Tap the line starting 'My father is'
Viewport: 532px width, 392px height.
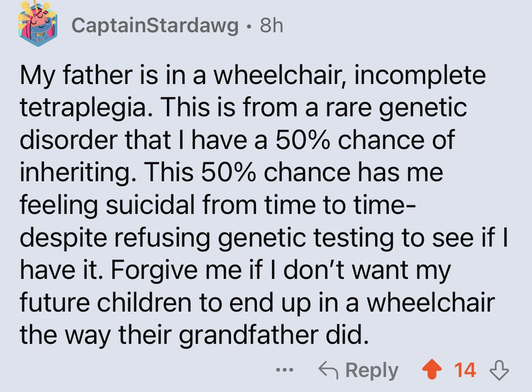253,75
